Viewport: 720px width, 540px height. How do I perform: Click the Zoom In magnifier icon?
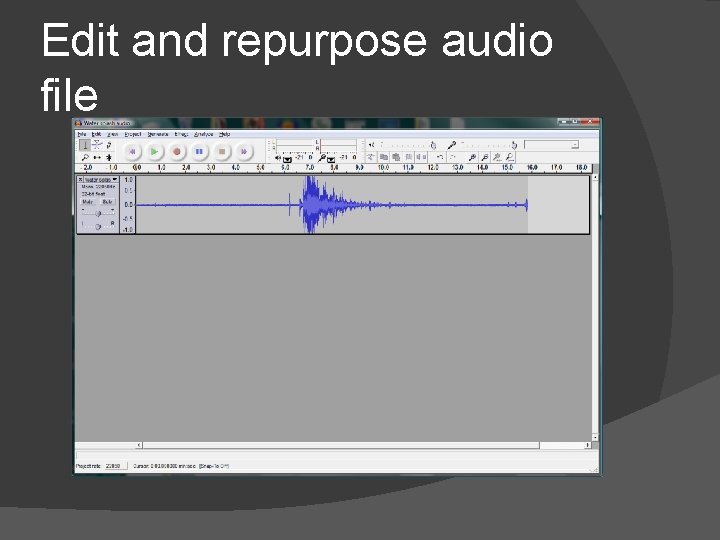(472, 157)
